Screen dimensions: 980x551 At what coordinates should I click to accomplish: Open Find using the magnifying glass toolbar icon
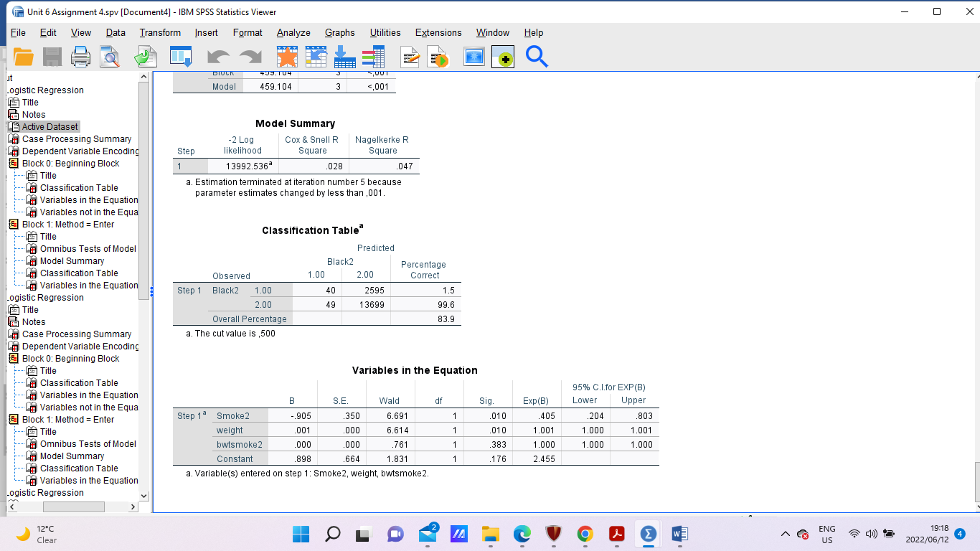pyautogui.click(x=536, y=57)
